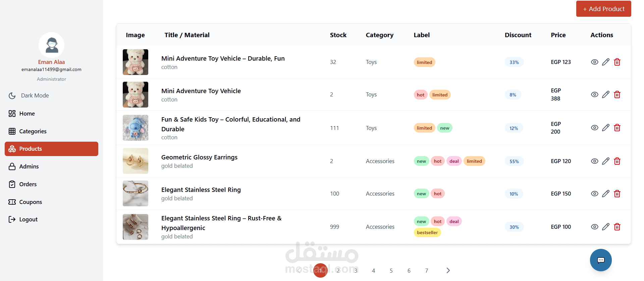View the Fun & Safe Kids Toy product

594,128
